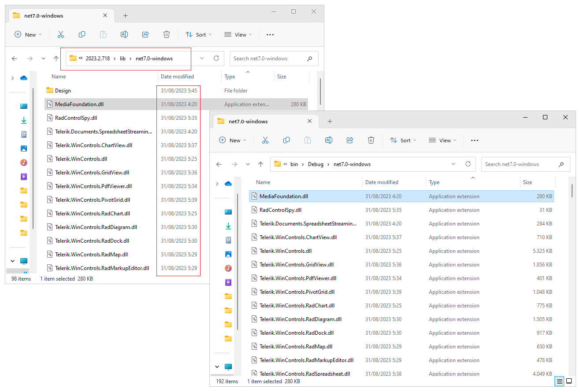Screen dimensions: 580x392
Task: Open the New dropdown in the Debug window
Action: point(233,140)
